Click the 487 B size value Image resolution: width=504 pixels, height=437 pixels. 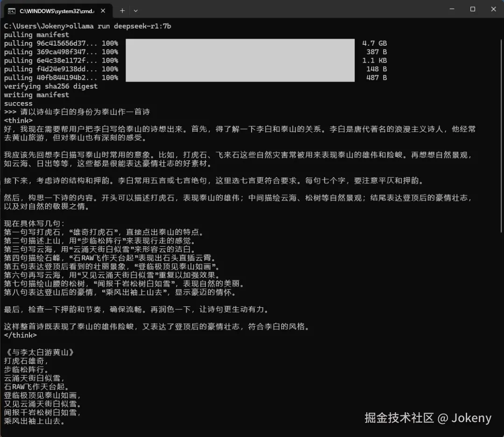pos(377,78)
